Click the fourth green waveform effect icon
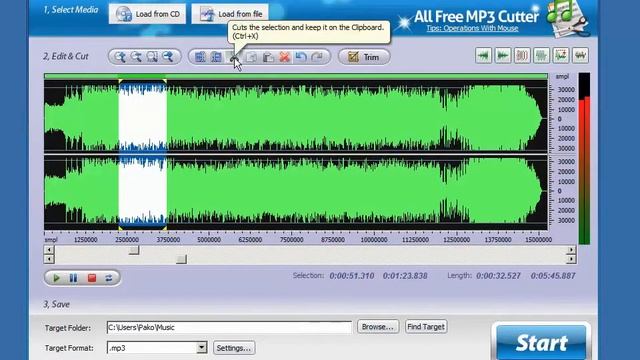Viewport: 640px width, 360px height. tap(542, 56)
